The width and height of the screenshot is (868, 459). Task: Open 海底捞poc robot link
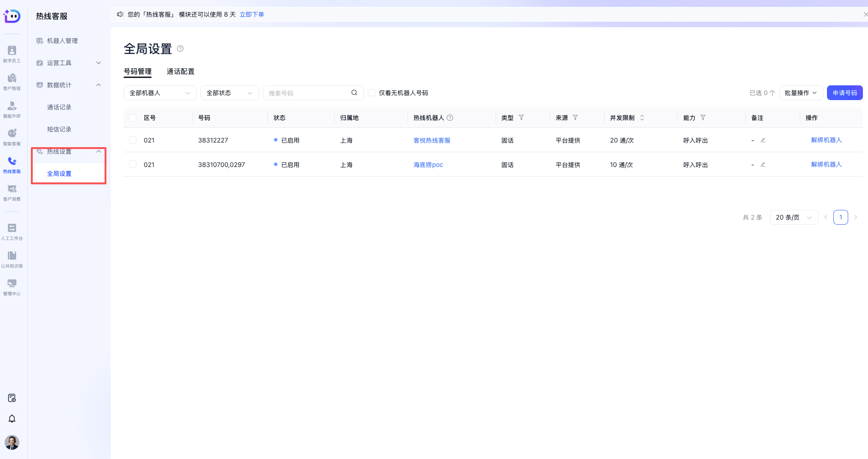[428, 165]
